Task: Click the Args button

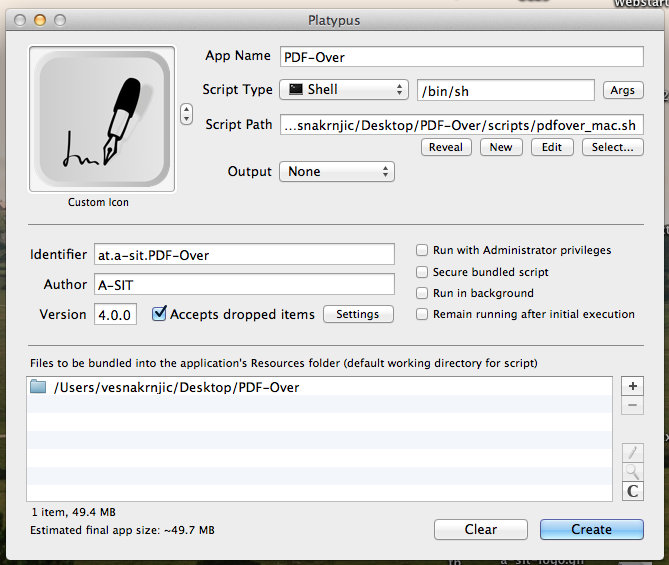Action: click(623, 91)
